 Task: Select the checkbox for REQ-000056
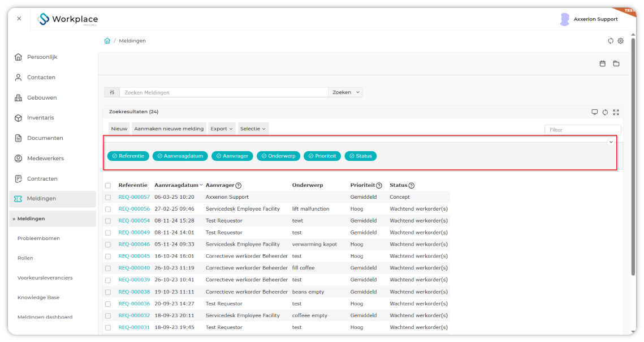(108, 209)
